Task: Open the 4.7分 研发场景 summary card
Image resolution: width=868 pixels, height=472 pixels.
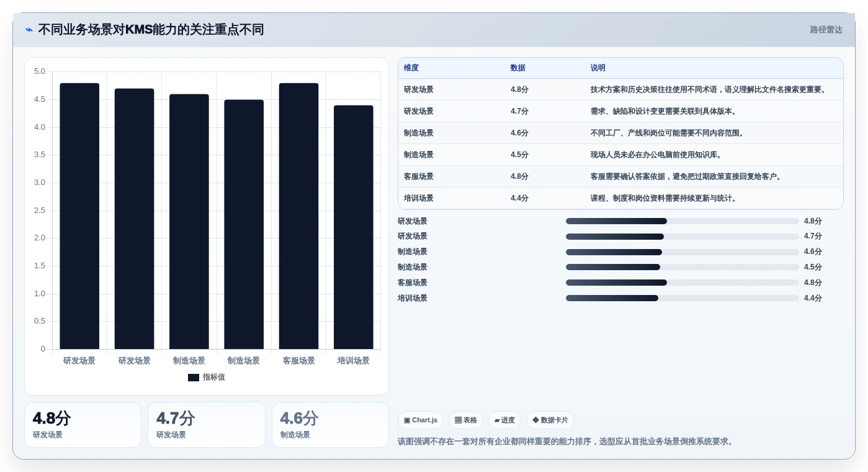Action: click(207, 425)
